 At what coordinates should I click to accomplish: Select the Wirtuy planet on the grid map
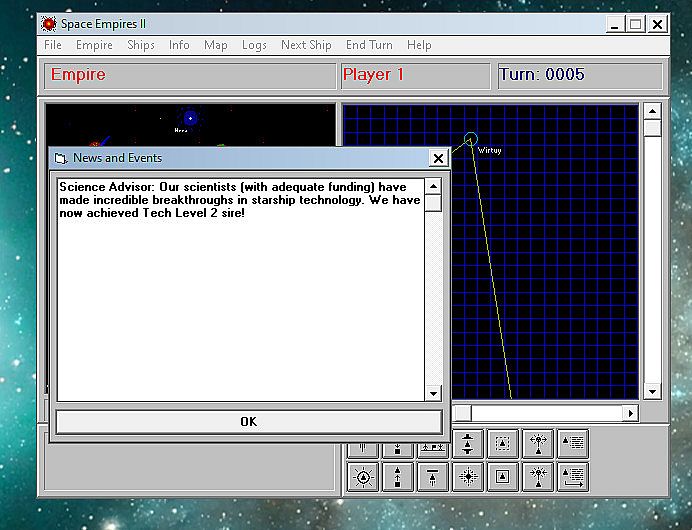coord(471,139)
